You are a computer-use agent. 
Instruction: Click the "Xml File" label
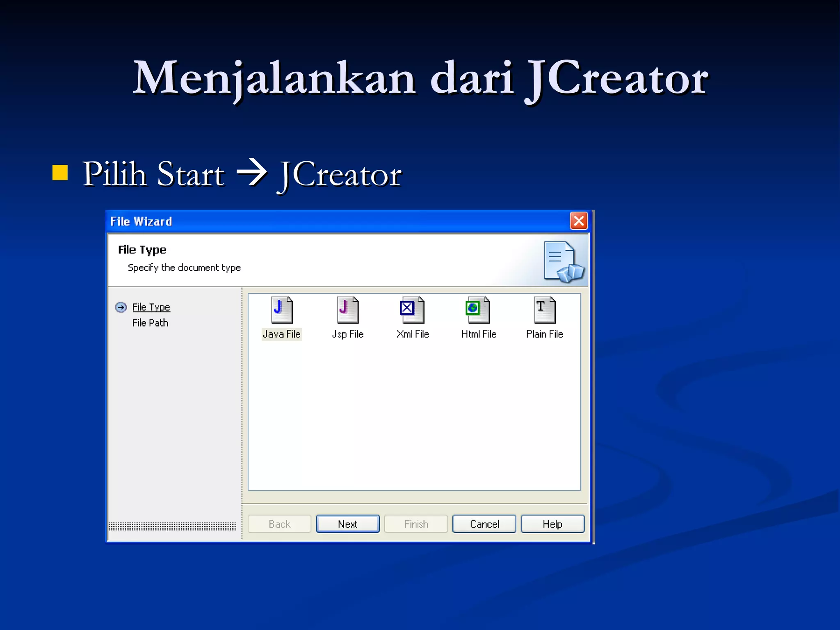pos(413,334)
